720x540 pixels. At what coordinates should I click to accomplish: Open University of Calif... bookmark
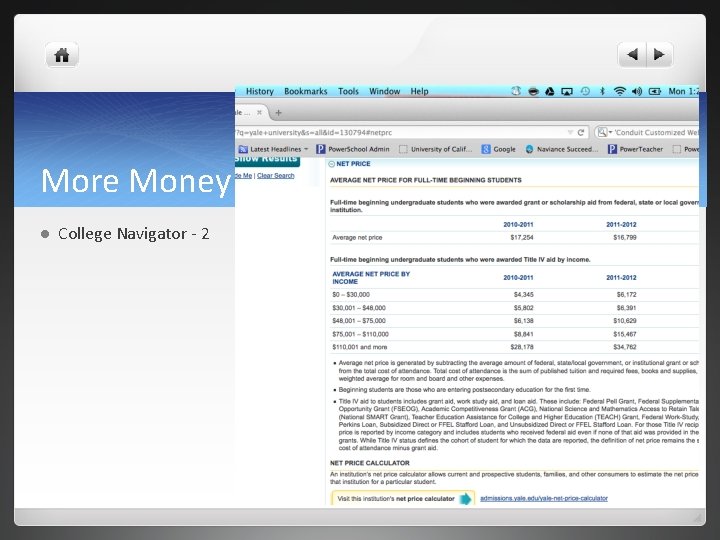click(435, 149)
